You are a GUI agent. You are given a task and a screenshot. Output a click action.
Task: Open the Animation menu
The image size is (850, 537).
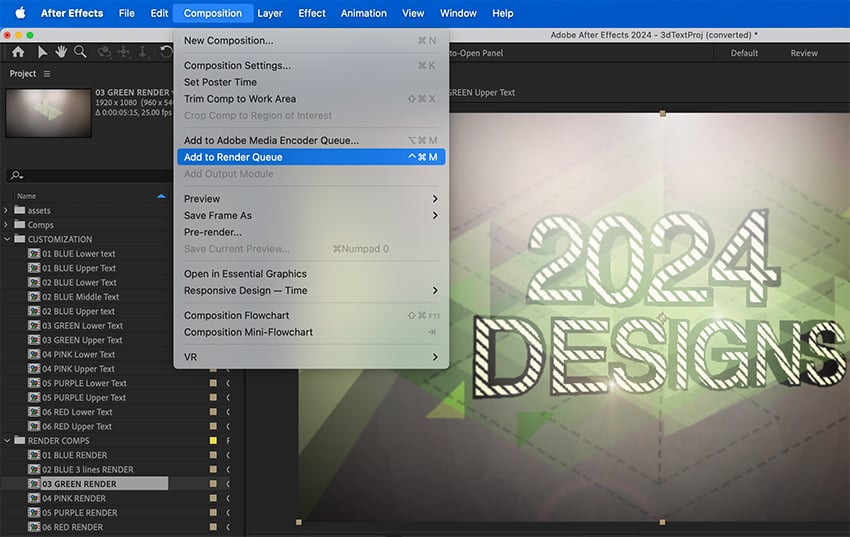[x=364, y=13]
